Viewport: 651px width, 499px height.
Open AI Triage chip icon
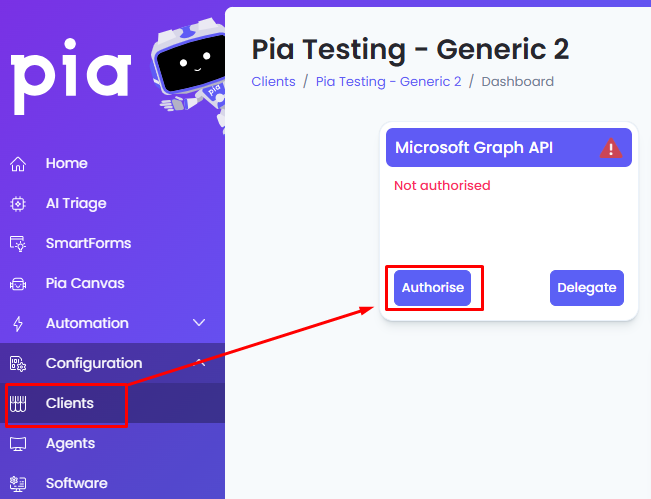point(18,204)
